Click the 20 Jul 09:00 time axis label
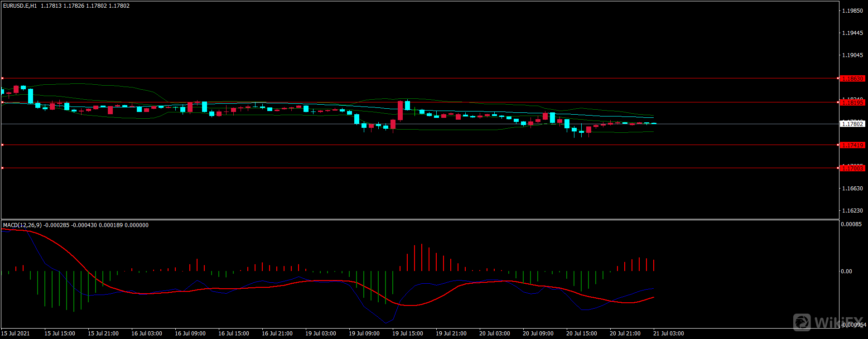The image size is (868, 339). pos(538,334)
